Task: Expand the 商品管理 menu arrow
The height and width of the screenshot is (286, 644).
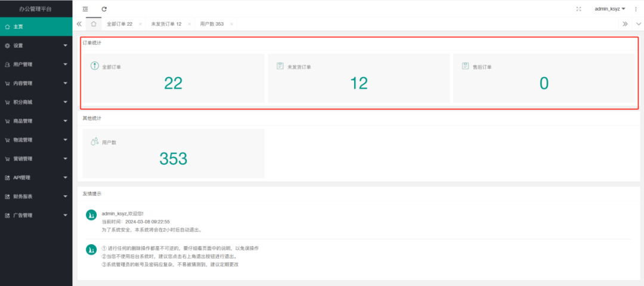Action: tap(66, 121)
